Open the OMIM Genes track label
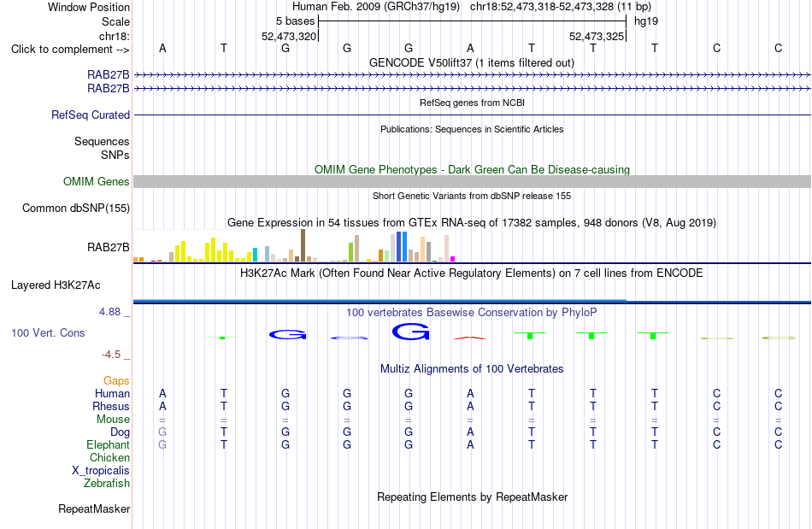 (97, 182)
